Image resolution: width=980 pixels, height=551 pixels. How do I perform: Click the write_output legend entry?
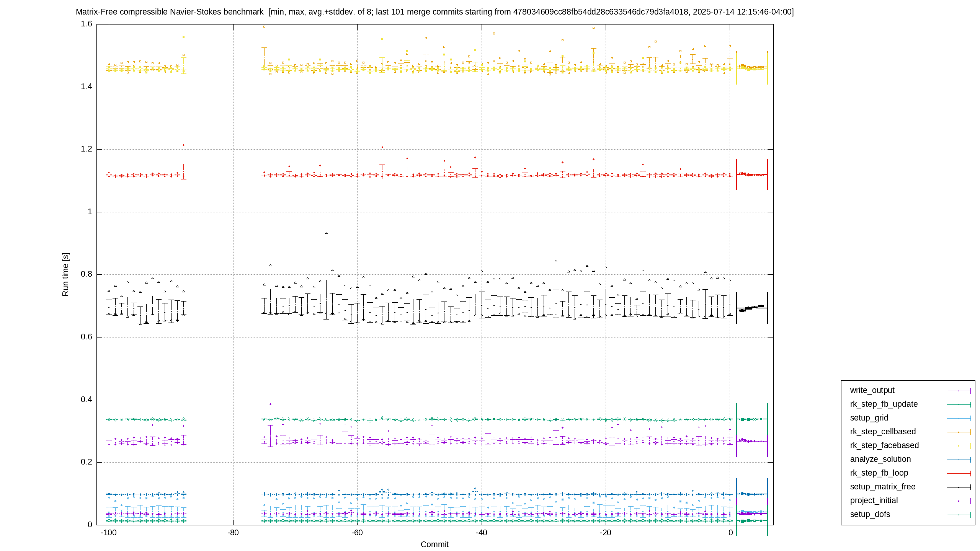point(872,390)
